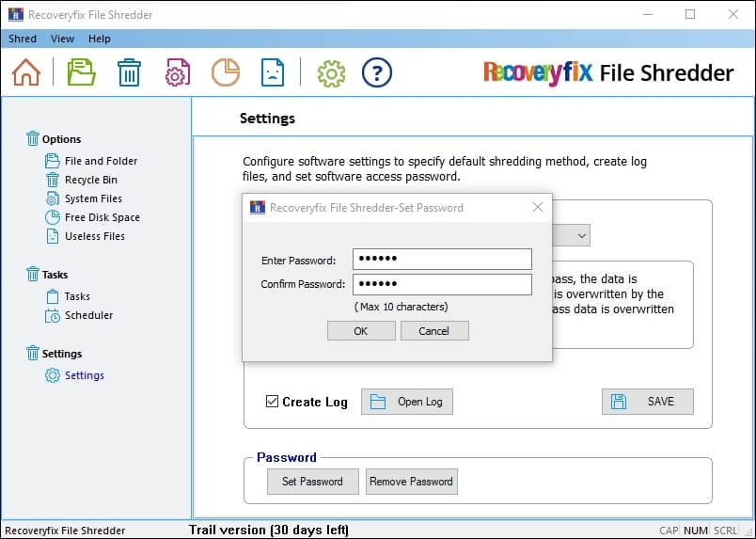Maximize the Recoveryfix File Shredder window
This screenshot has width=756, height=539.
pos(690,14)
